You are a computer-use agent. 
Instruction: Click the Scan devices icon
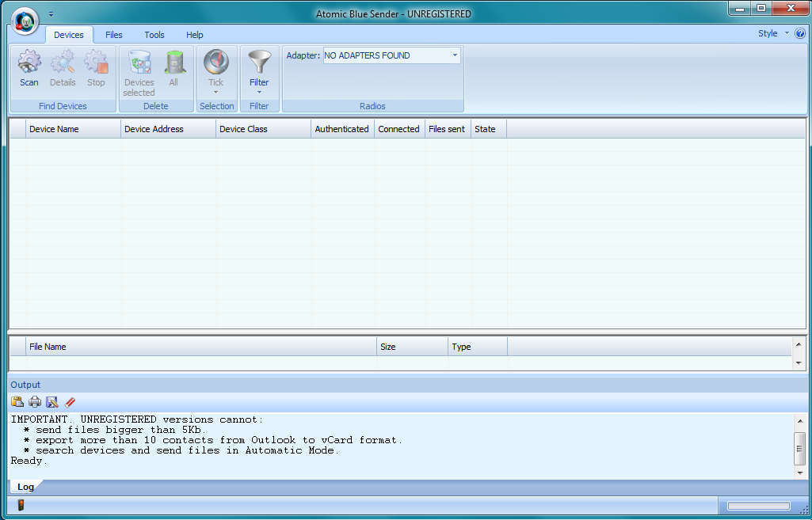(x=29, y=63)
